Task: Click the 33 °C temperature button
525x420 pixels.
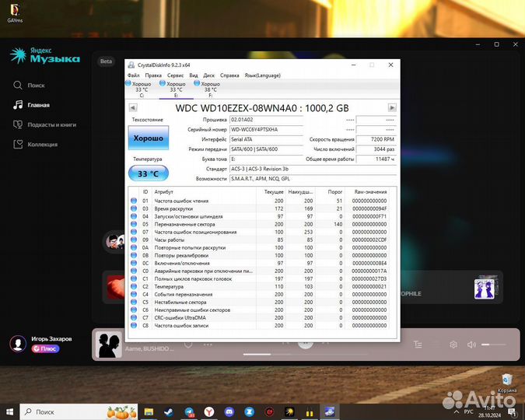Action: pos(148,173)
